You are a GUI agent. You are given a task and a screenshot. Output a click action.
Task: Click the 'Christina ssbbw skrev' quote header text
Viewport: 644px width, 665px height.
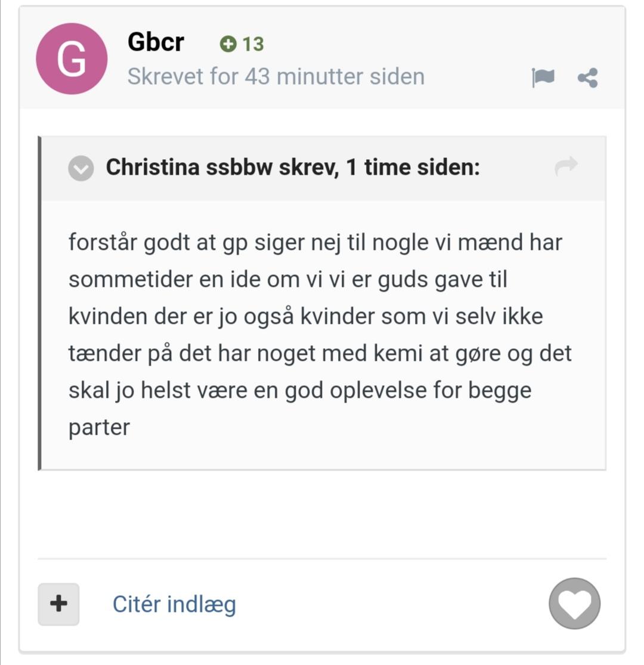pyautogui.click(x=221, y=168)
